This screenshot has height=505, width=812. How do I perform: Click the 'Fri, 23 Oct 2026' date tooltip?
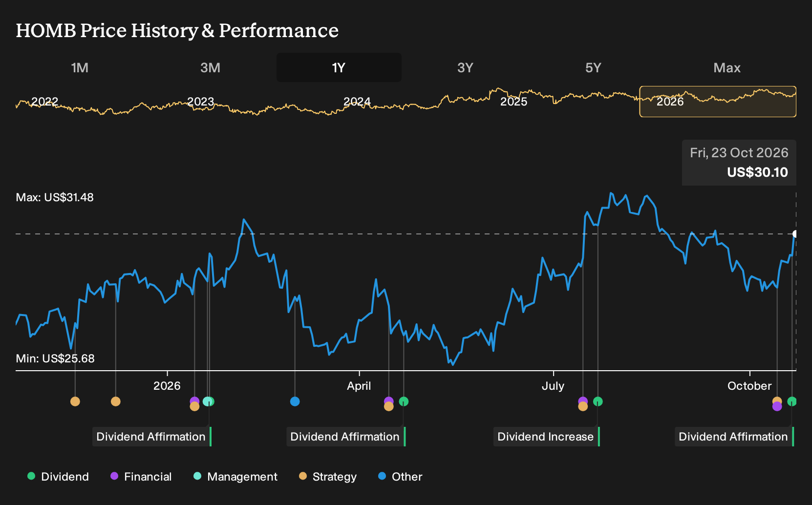pos(739,153)
